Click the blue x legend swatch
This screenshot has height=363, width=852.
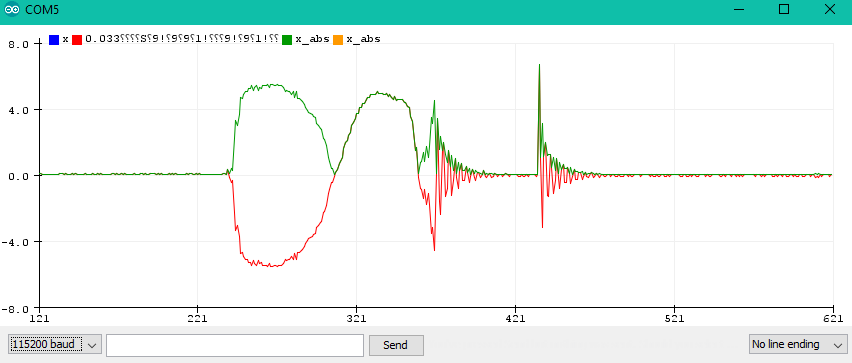click(54, 40)
